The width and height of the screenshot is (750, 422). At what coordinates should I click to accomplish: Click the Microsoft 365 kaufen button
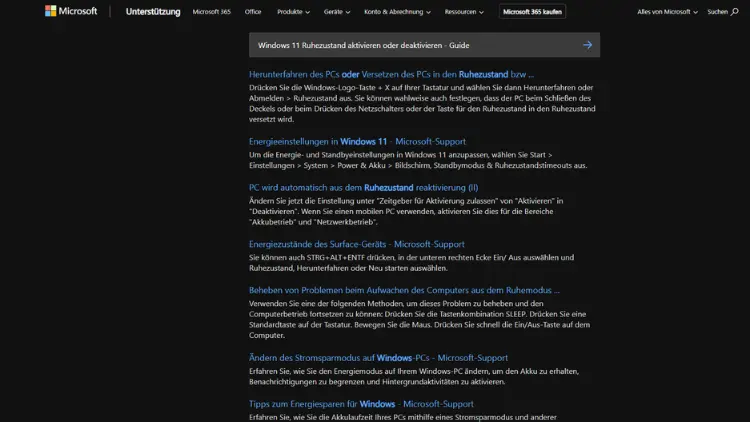pos(532,11)
